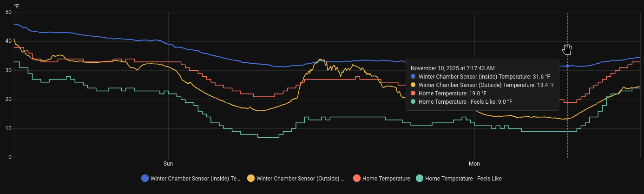Image resolution: width=644 pixels, height=194 pixels.
Task: Click the red Home Temperature legend dot
Action: (357, 178)
